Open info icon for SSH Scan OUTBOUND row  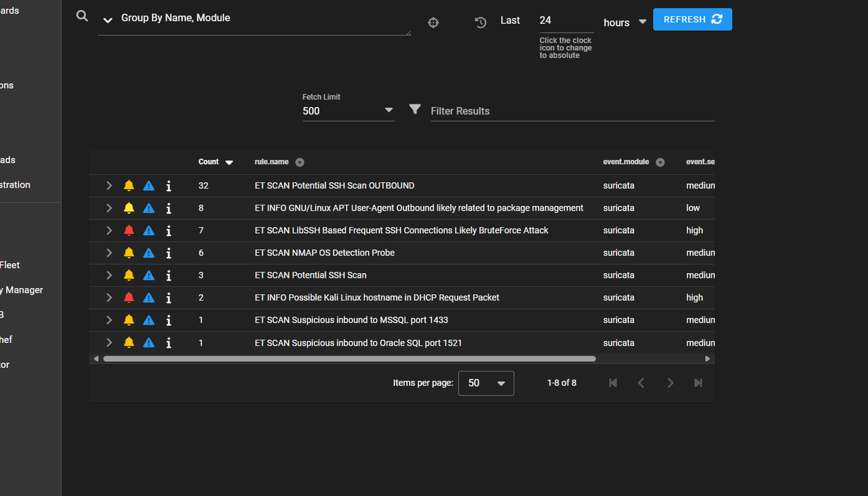point(169,186)
